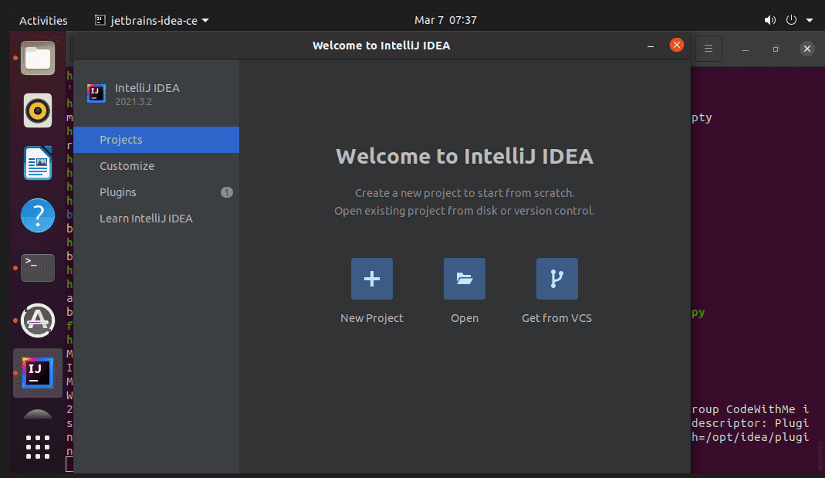Screen dimensions: 825x478
Task: Click the Open label
Action: click(465, 318)
